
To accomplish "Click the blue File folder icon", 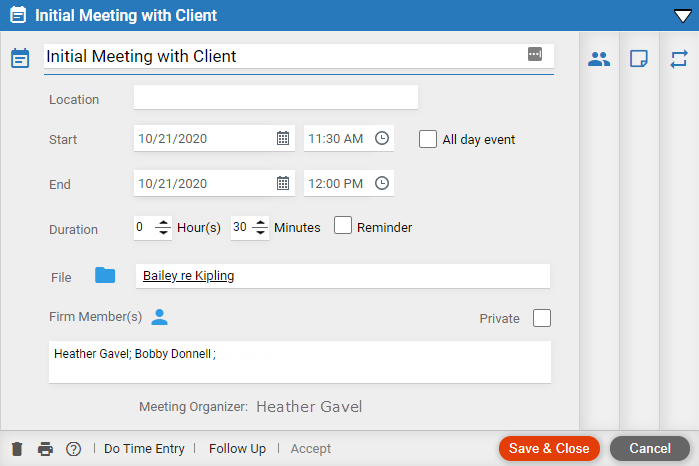I will pyautogui.click(x=105, y=275).
